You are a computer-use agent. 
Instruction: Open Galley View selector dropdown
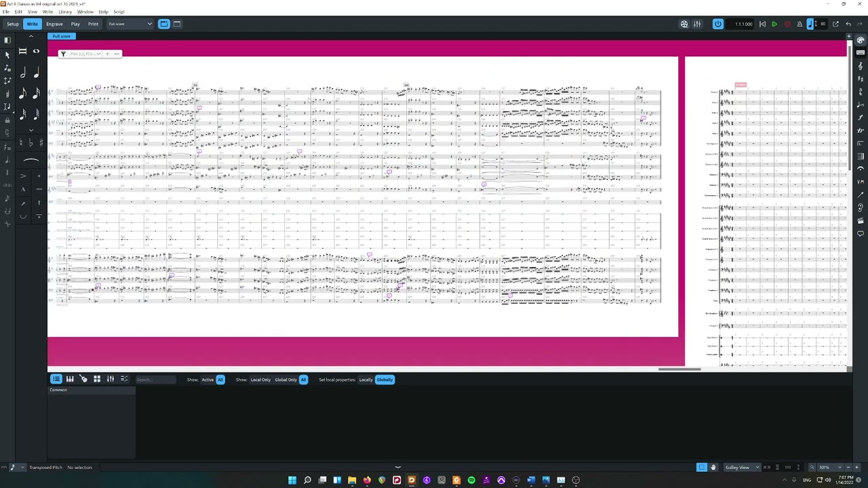[x=741, y=467]
